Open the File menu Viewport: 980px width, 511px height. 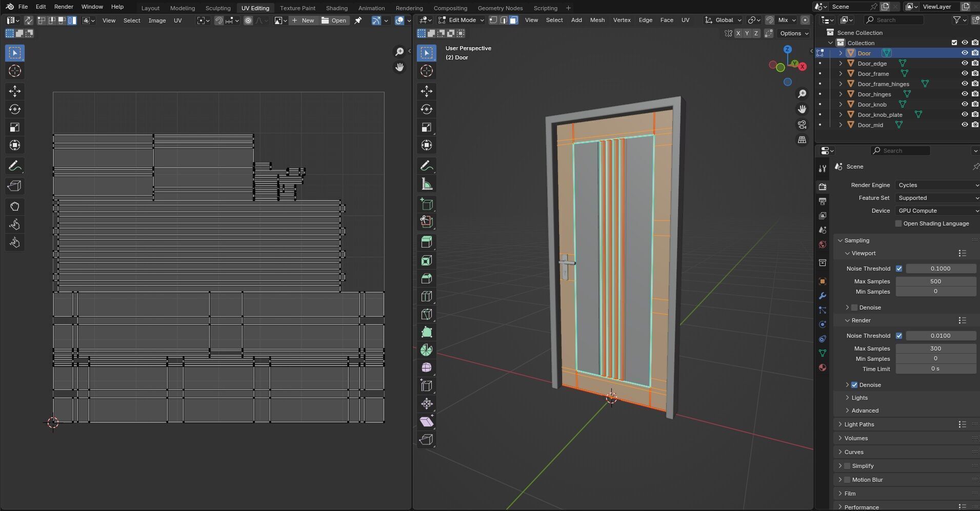(x=23, y=7)
